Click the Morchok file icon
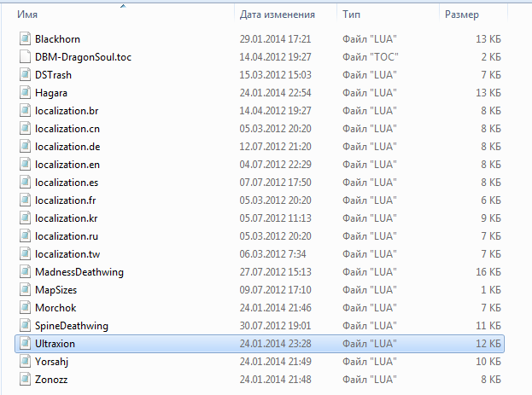This screenshot has width=532, height=395. point(25,307)
